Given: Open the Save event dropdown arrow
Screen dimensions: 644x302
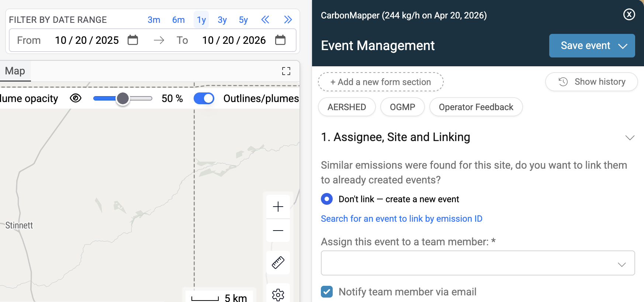Looking at the screenshot, I should (x=623, y=46).
